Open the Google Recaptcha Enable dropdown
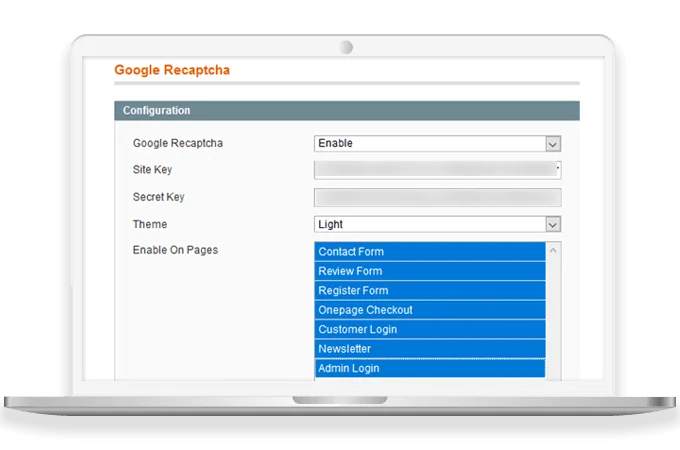The height and width of the screenshot is (450, 680). (x=437, y=143)
